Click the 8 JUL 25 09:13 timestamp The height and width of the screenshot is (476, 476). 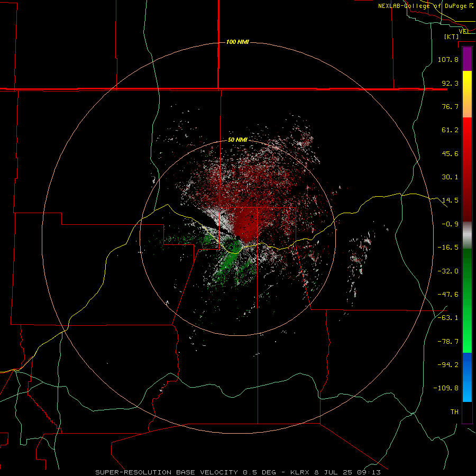pos(349,472)
